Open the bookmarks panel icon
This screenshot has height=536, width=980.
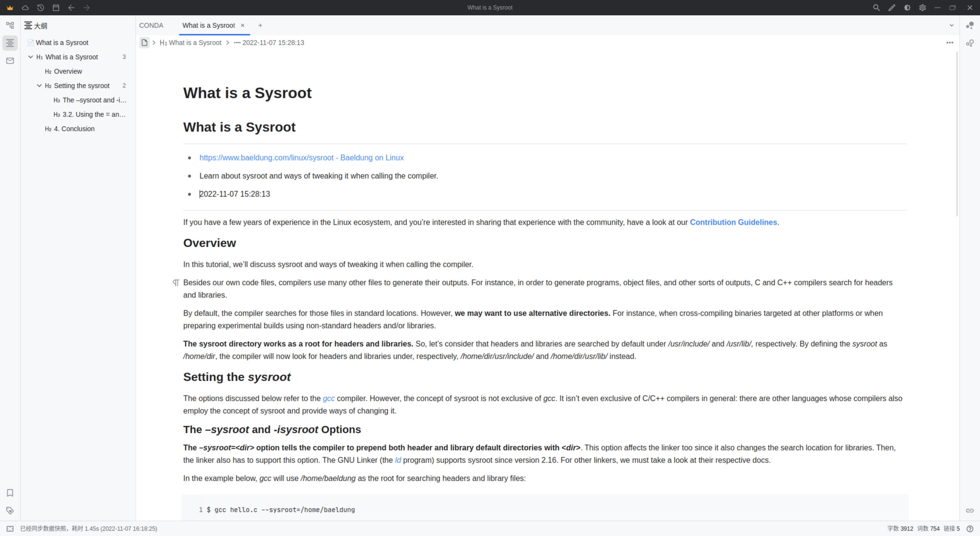coord(10,493)
